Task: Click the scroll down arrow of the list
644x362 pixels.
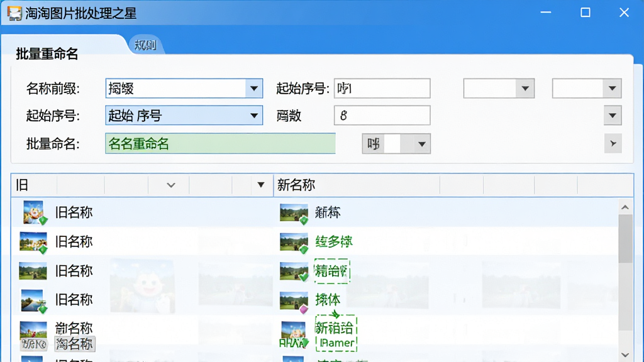Action: [x=625, y=354]
